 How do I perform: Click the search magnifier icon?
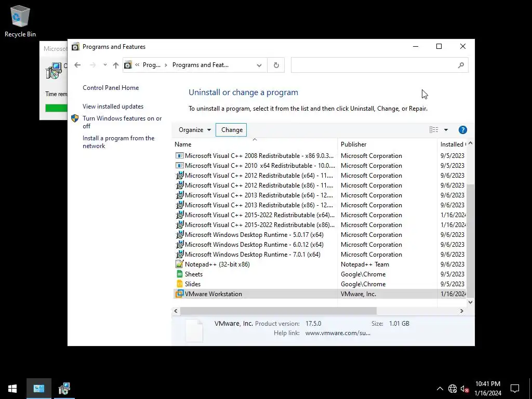461,65
